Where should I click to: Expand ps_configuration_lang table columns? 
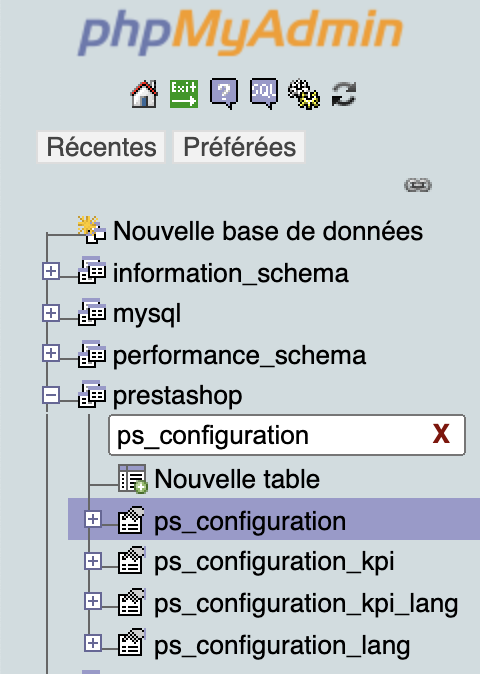click(x=93, y=643)
